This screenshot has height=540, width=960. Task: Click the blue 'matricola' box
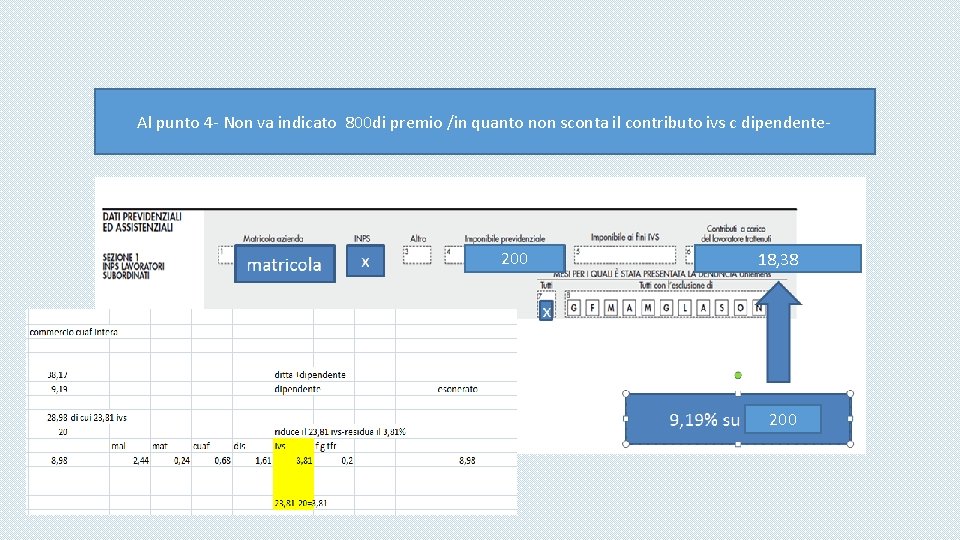(285, 264)
